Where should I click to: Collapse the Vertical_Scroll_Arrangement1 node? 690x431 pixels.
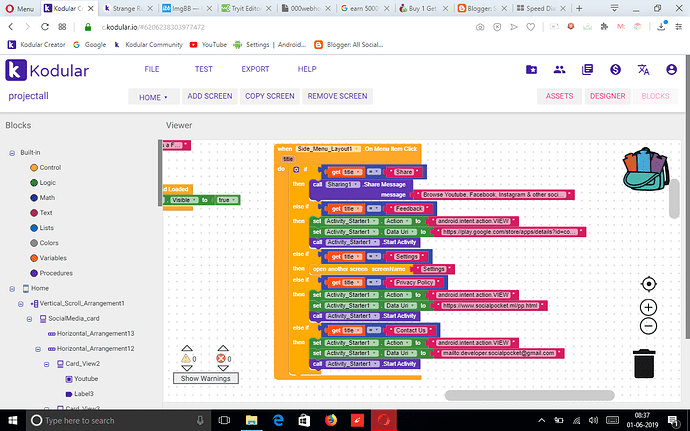point(22,303)
